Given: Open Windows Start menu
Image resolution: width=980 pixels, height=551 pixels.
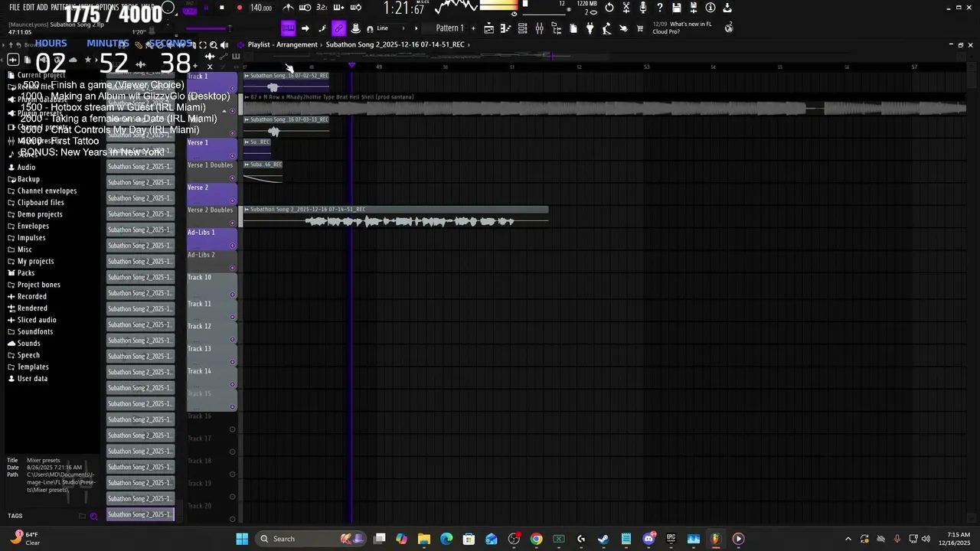Looking at the screenshot, I should pos(242,539).
